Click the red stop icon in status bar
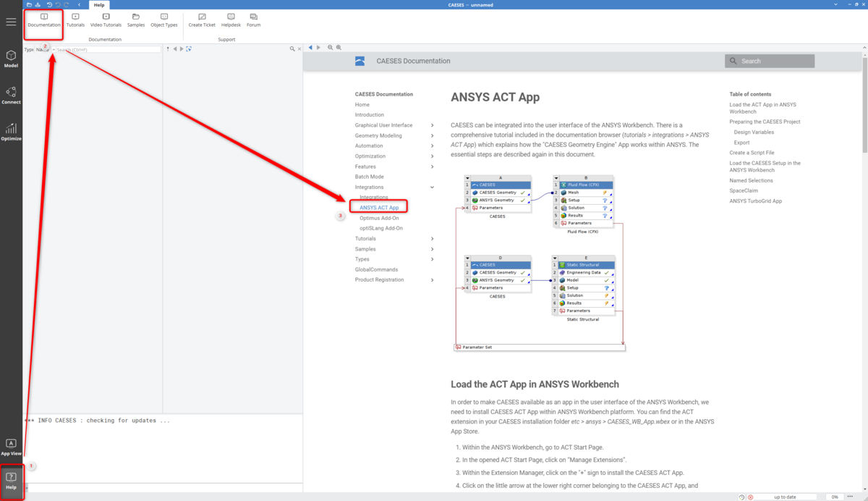 coord(750,497)
